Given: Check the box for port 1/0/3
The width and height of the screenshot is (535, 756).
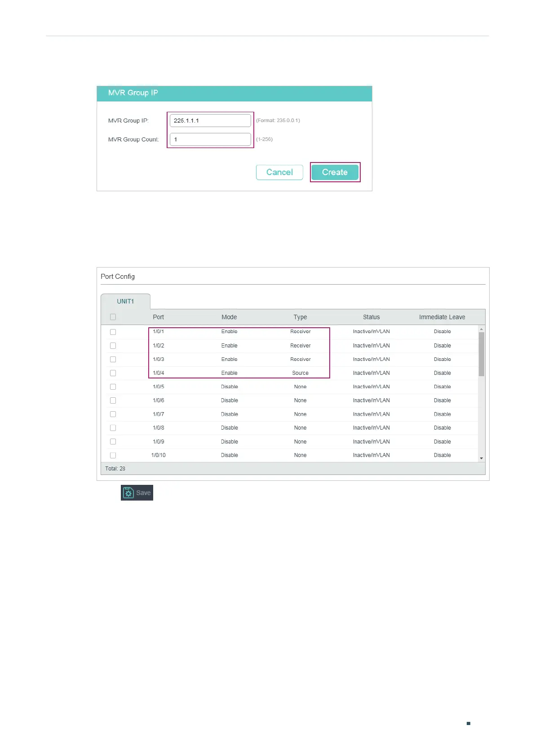Looking at the screenshot, I should click(113, 359).
